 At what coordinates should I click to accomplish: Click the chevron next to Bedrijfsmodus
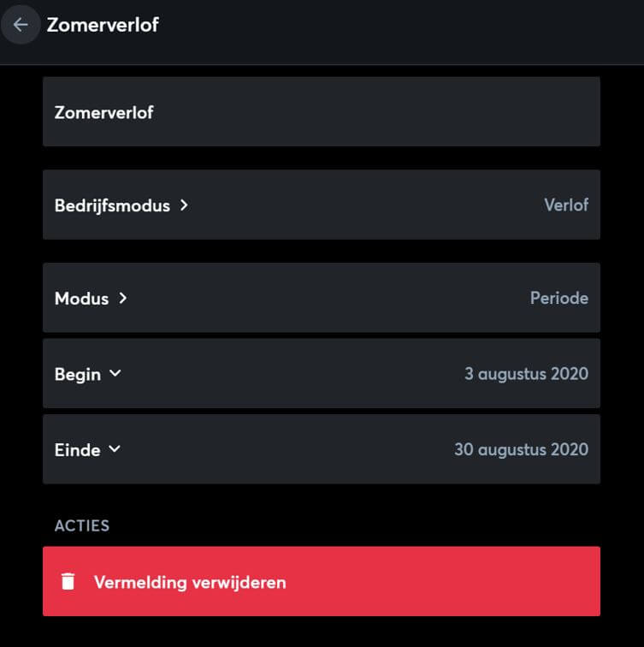point(184,205)
